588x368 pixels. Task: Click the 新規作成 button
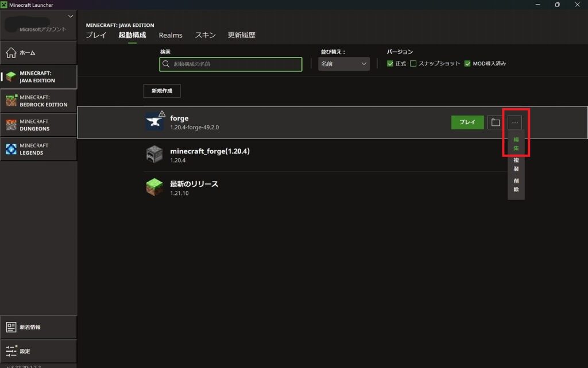(x=161, y=91)
